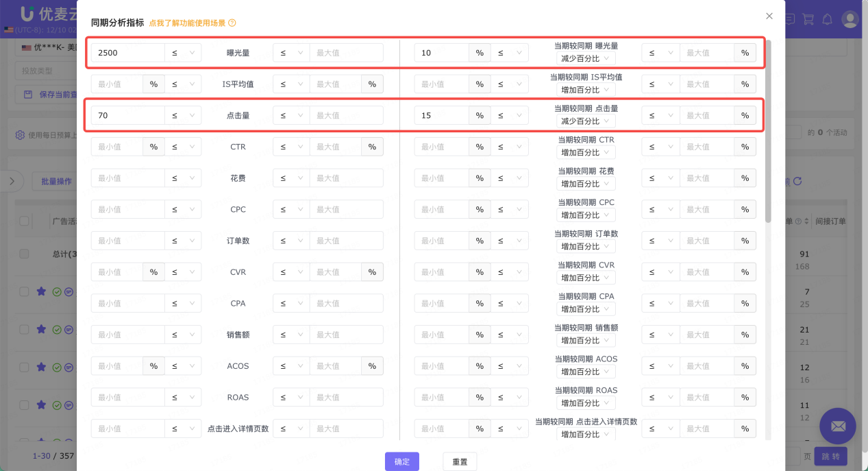The height and width of the screenshot is (471, 868).
Task: Open the user avatar menu top right
Action: (x=850, y=19)
